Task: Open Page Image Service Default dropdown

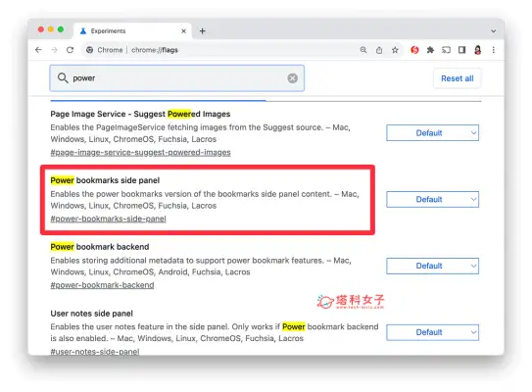Action: point(432,132)
